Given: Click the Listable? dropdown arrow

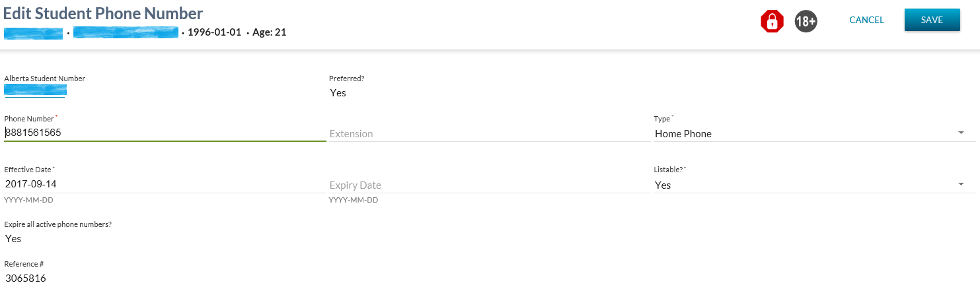Looking at the screenshot, I should pyautogui.click(x=961, y=185).
